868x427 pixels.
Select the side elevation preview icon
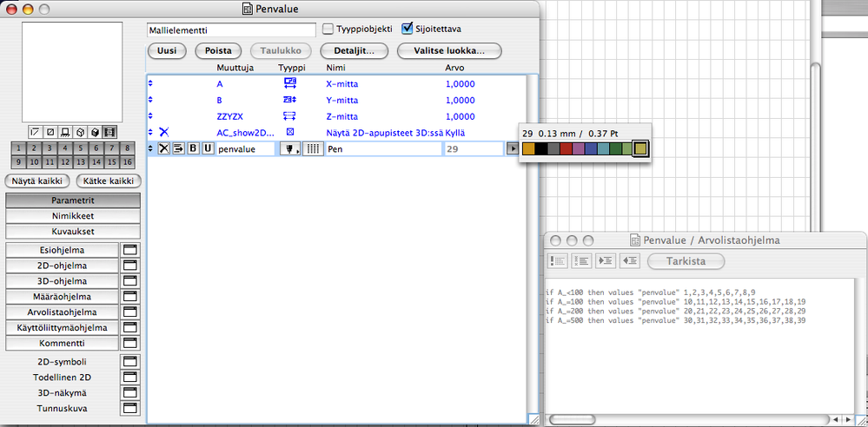(x=65, y=132)
